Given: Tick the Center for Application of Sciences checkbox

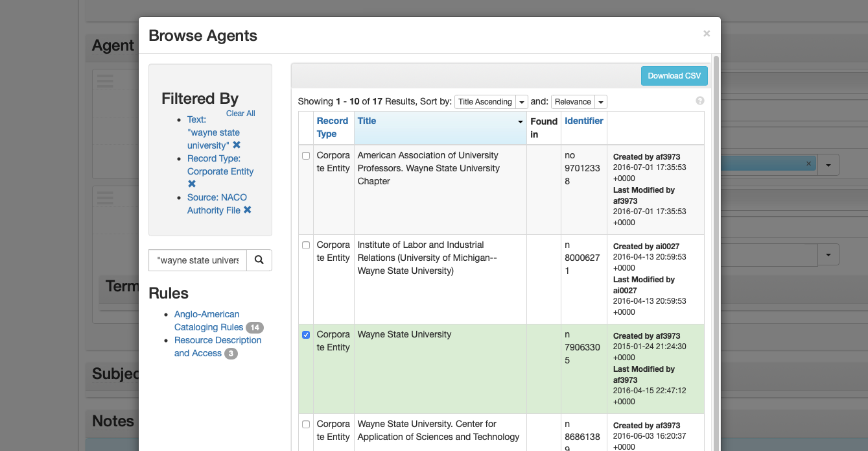Looking at the screenshot, I should pos(306,424).
